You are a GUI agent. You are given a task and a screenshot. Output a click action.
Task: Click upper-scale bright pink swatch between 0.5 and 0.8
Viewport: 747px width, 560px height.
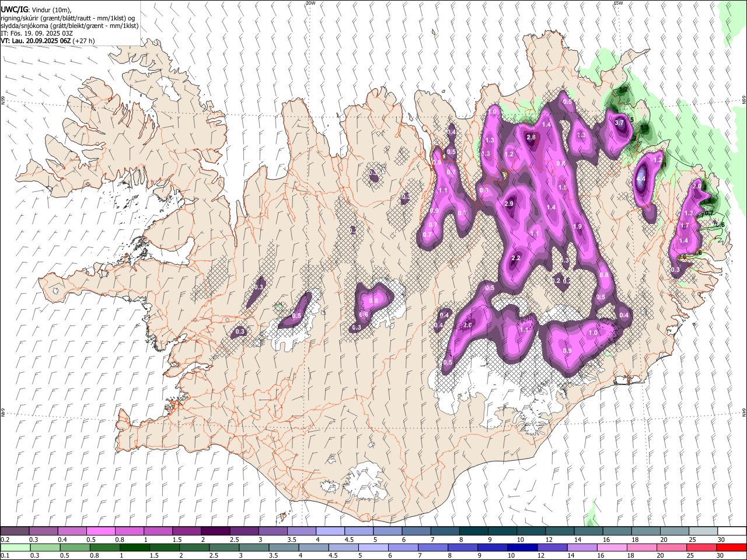pos(100,531)
